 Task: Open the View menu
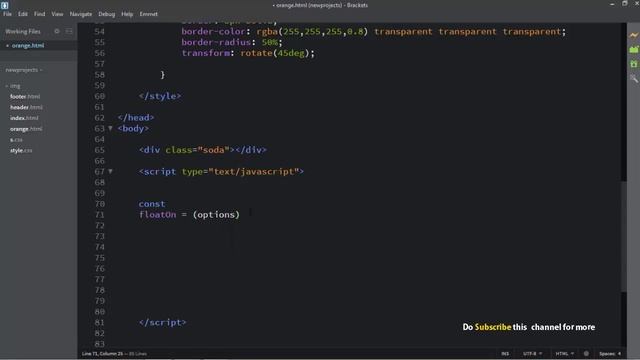57,14
